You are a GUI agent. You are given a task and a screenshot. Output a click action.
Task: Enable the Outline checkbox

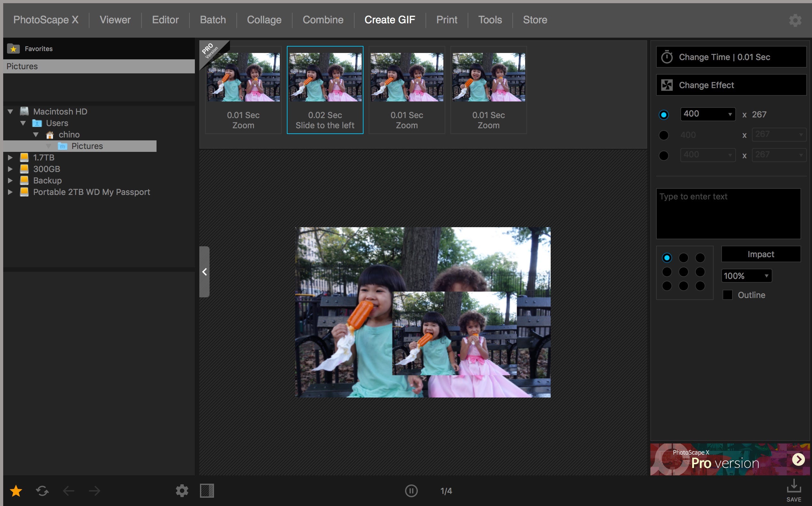tap(727, 295)
